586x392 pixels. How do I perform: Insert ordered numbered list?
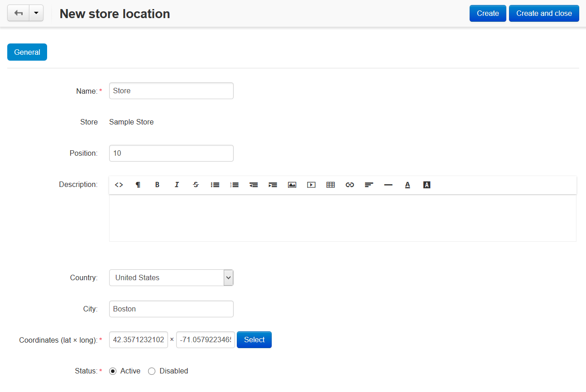(234, 185)
